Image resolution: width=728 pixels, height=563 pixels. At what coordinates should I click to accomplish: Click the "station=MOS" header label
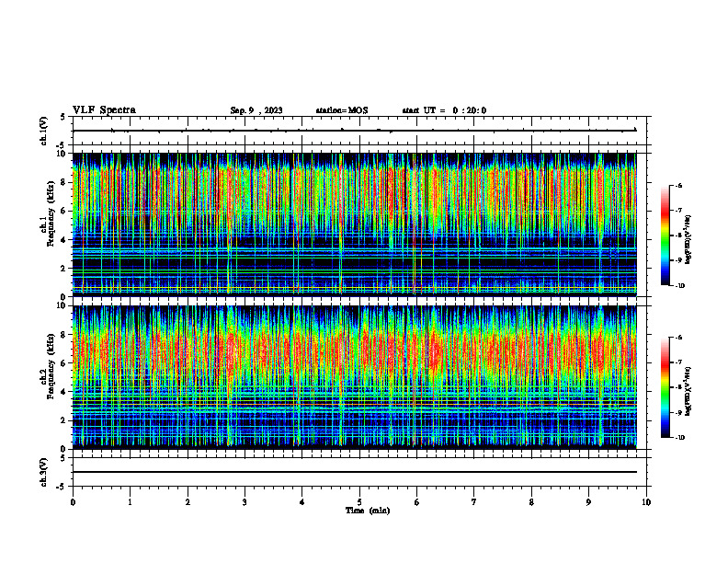click(342, 110)
